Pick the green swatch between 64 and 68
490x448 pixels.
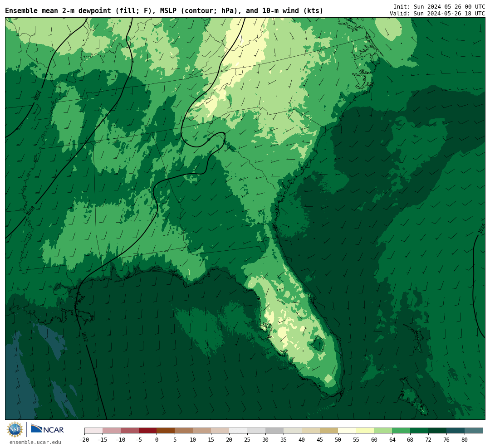[x=402, y=431]
